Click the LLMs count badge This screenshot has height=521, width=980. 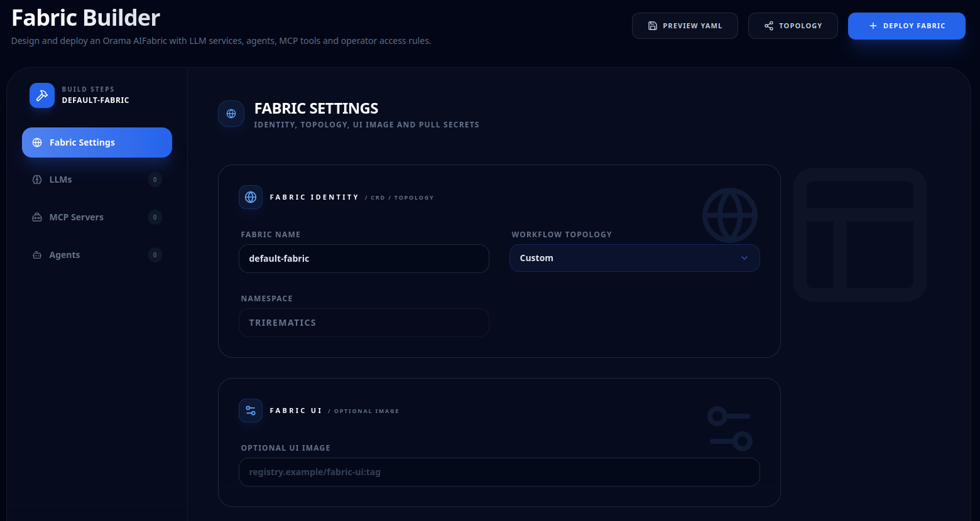pyautogui.click(x=155, y=180)
